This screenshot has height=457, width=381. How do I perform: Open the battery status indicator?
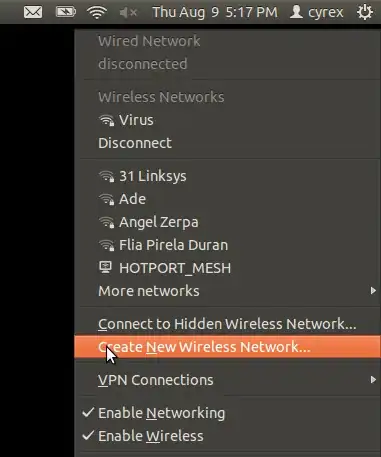point(65,12)
